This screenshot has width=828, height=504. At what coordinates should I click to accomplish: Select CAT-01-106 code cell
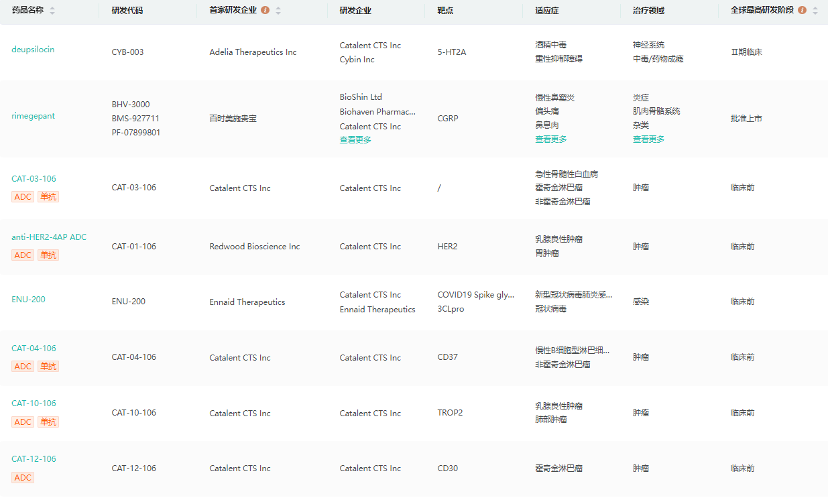point(134,247)
